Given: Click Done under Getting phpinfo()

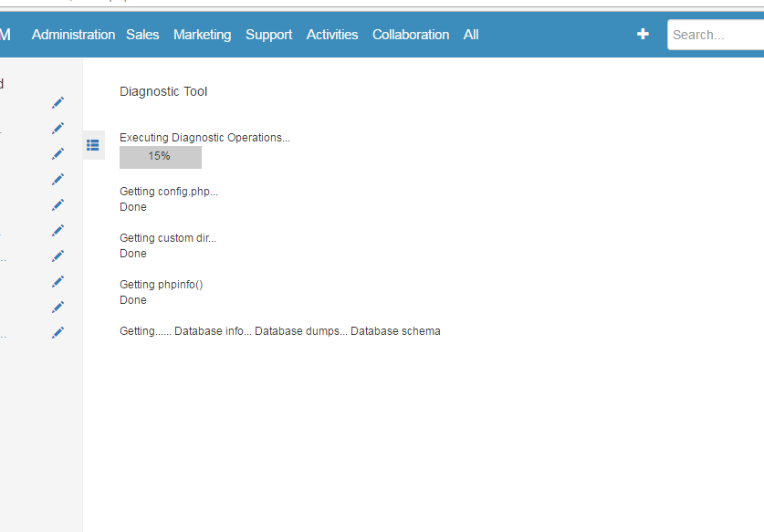Looking at the screenshot, I should [x=133, y=300].
